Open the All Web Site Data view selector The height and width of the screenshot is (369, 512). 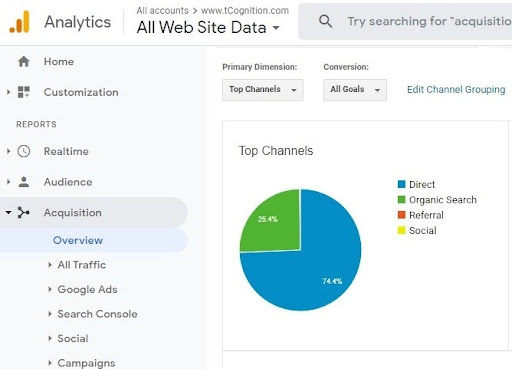click(208, 27)
